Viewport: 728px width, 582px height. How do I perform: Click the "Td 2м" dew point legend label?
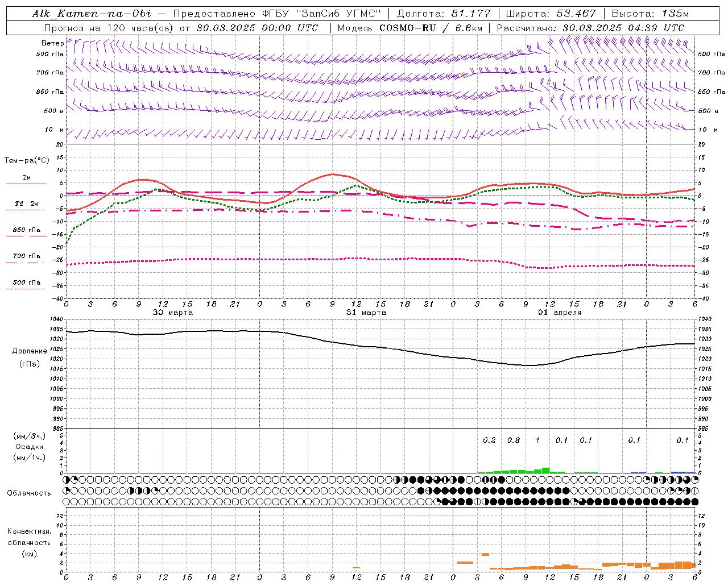pos(27,203)
